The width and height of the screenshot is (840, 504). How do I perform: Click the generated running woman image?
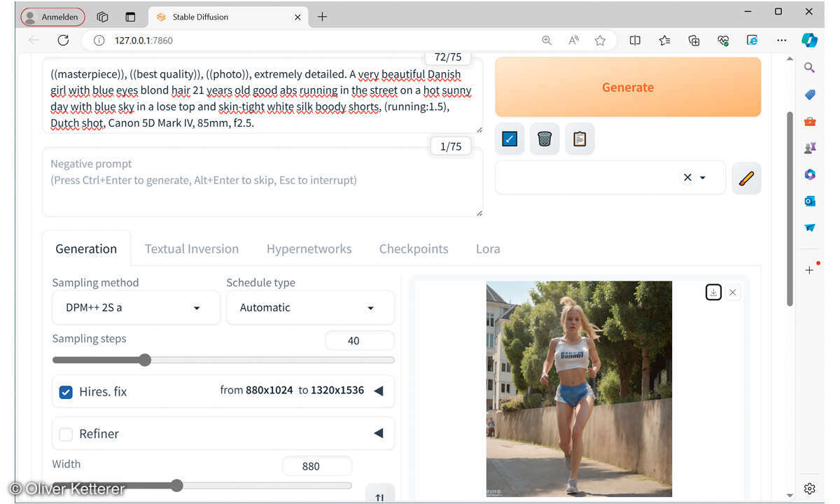click(579, 389)
